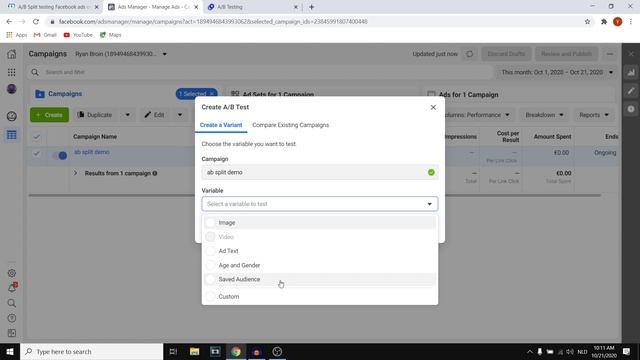Screen dimensions: 640x360
Task: Click the Duplicate button
Action: click(x=95, y=115)
